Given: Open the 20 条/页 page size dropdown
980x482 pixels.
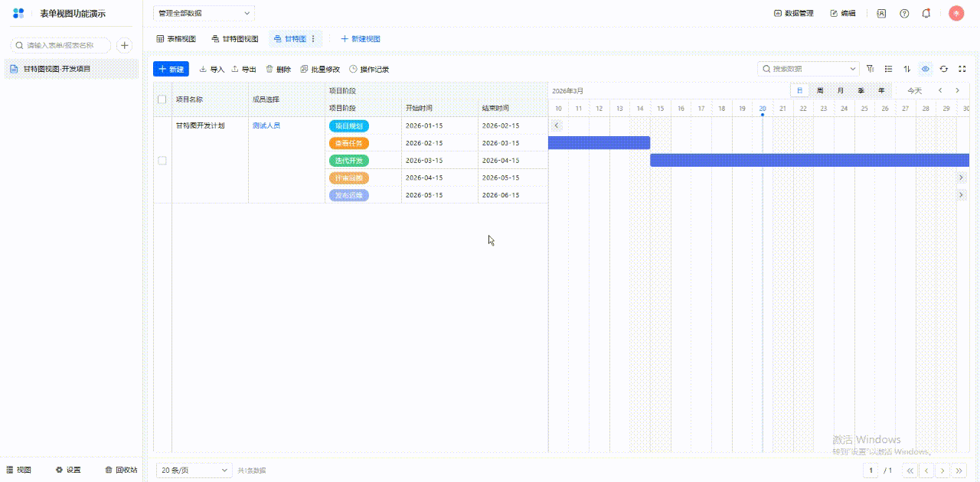Looking at the screenshot, I should [194, 470].
